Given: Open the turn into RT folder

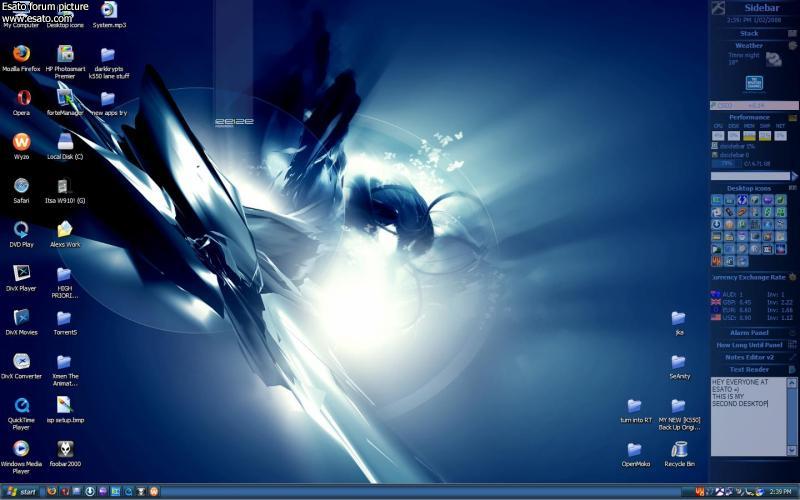Looking at the screenshot, I should 635,410.
